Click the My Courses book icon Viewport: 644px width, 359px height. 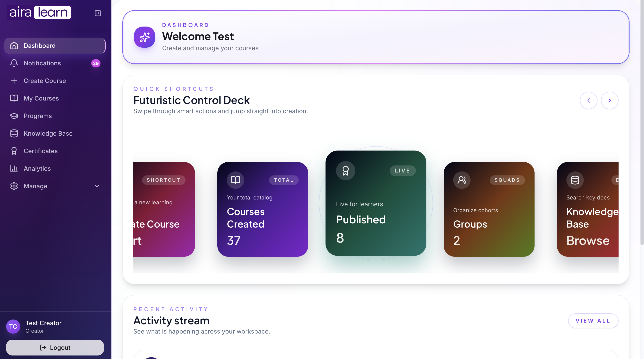click(14, 98)
